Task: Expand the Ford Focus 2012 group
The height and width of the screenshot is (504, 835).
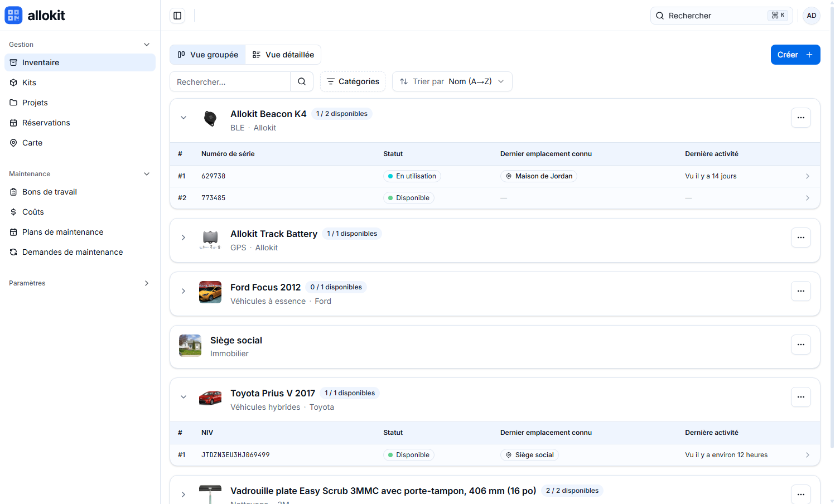Action: click(184, 291)
